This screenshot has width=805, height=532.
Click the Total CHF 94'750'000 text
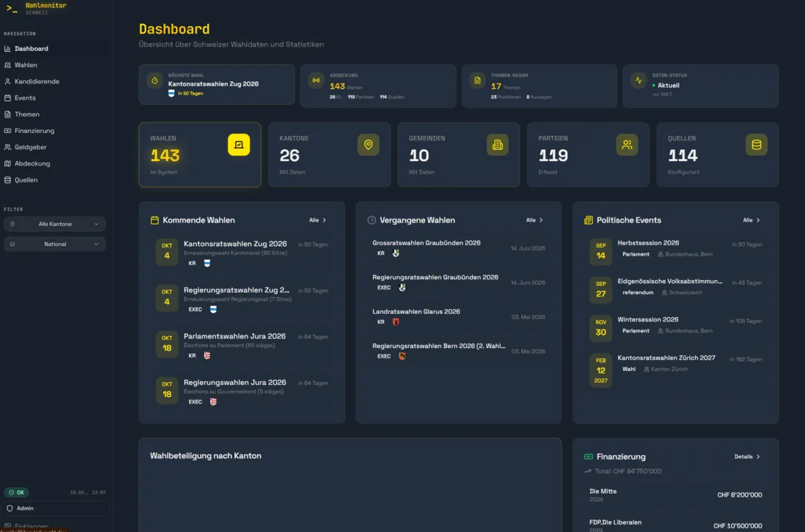tap(628, 471)
